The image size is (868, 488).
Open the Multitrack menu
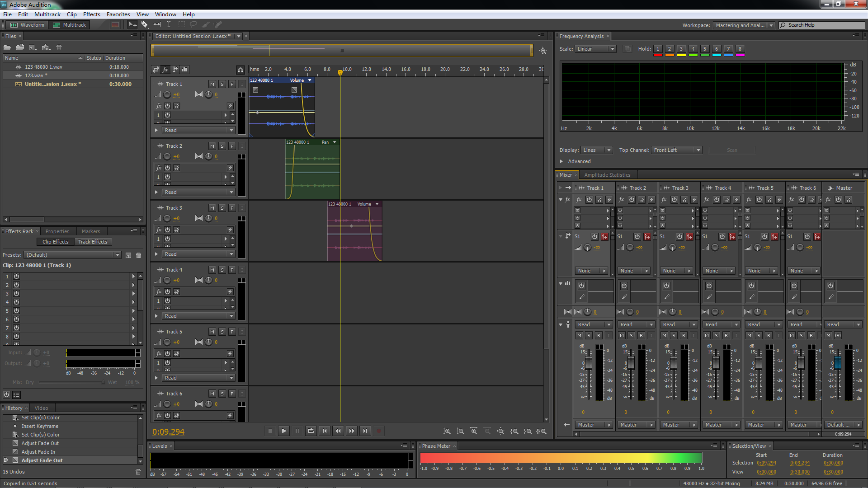[x=47, y=14]
